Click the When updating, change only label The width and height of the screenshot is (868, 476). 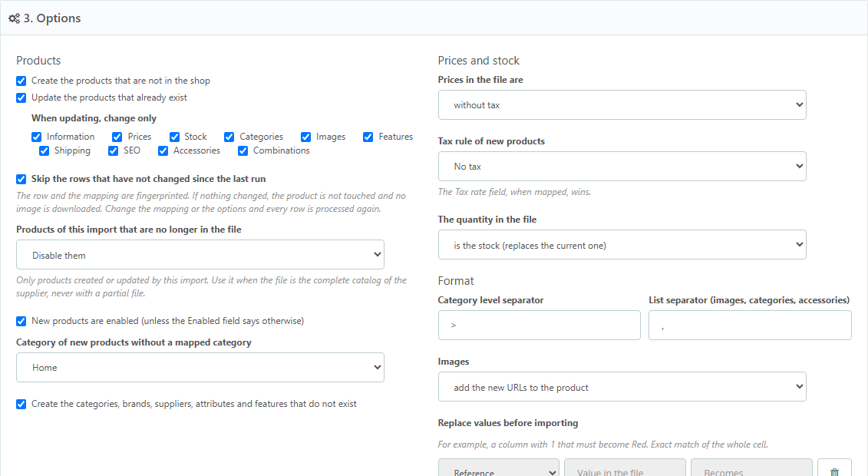(94, 118)
